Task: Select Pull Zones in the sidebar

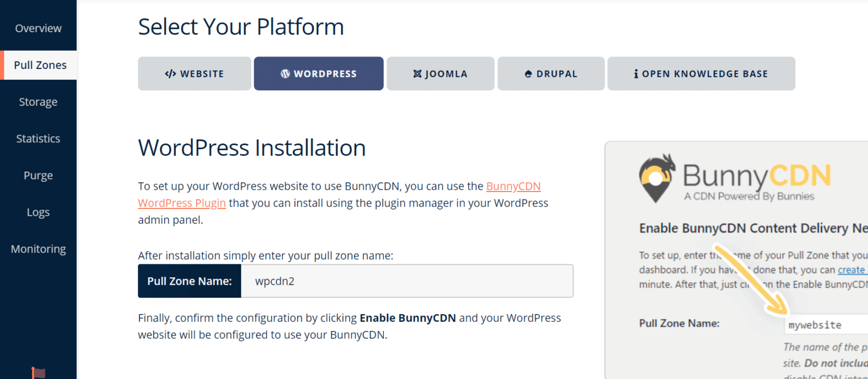Action: [x=40, y=65]
